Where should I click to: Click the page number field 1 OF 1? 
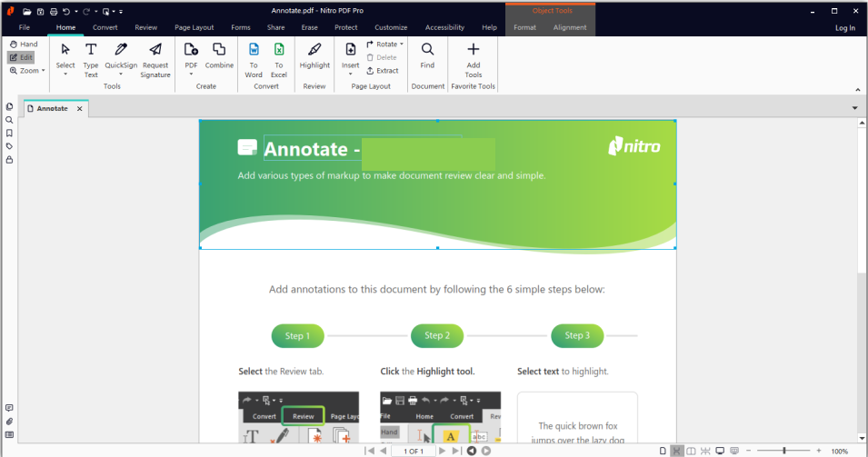[x=414, y=451]
